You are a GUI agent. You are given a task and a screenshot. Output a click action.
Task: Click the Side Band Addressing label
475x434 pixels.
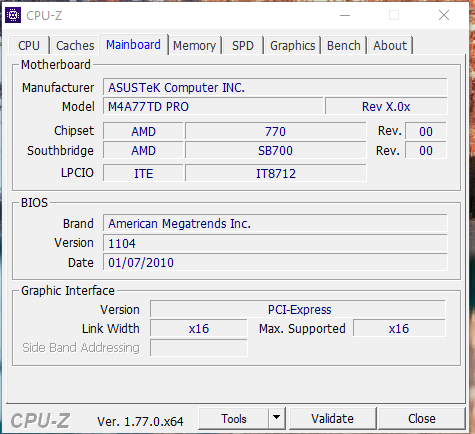81,348
